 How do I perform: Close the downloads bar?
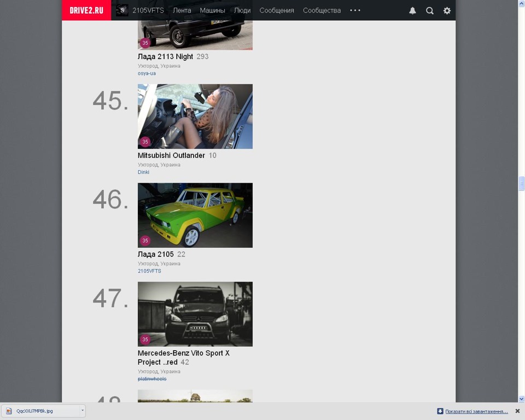pyautogui.click(x=517, y=411)
